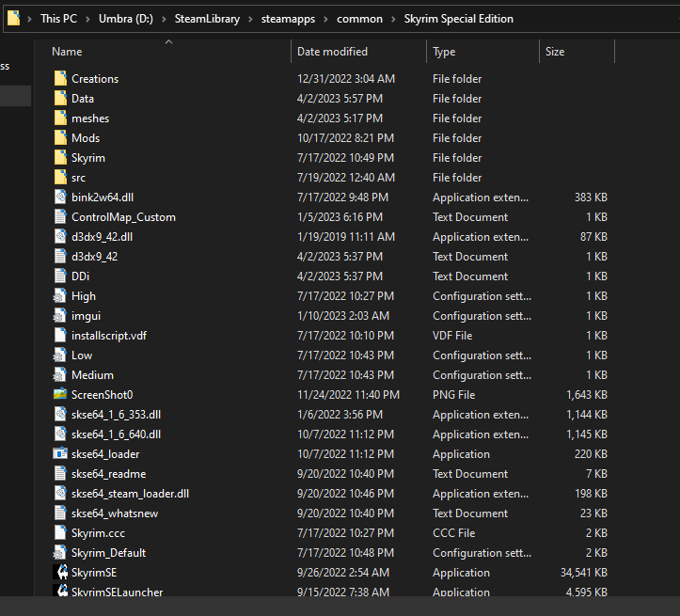
Task: Click date 9/26/2022 2:54 AM
Action: point(343,572)
